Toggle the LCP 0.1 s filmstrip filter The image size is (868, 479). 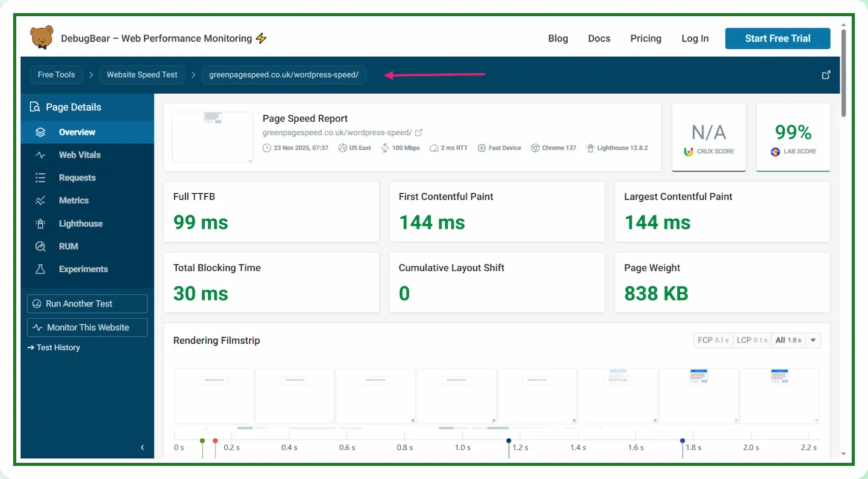pos(752,340)
